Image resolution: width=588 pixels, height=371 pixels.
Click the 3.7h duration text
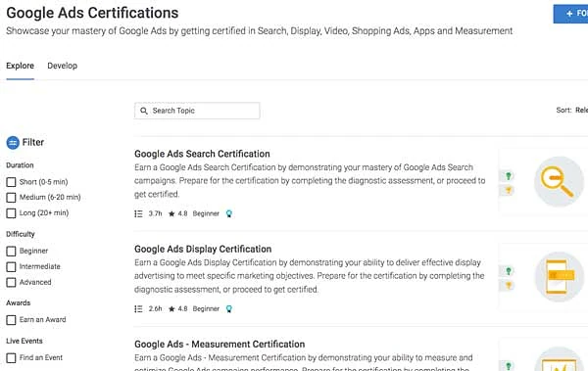[x=155, y=213]
